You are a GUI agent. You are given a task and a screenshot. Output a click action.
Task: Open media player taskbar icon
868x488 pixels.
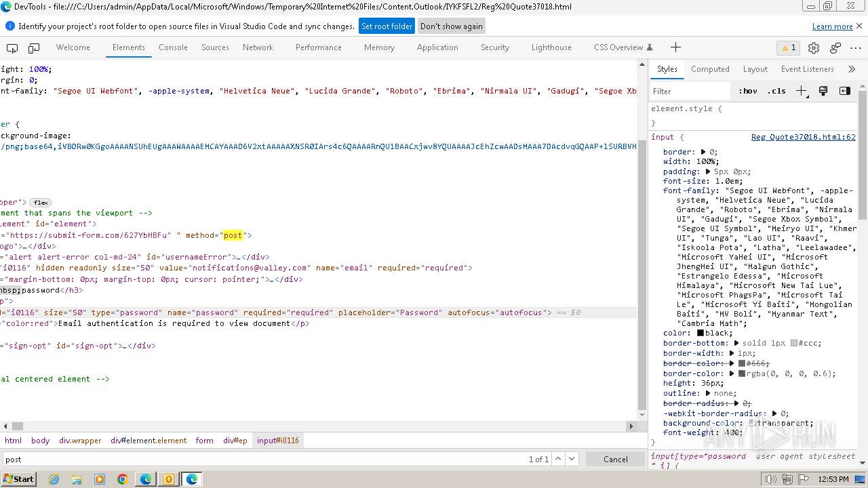100,479
